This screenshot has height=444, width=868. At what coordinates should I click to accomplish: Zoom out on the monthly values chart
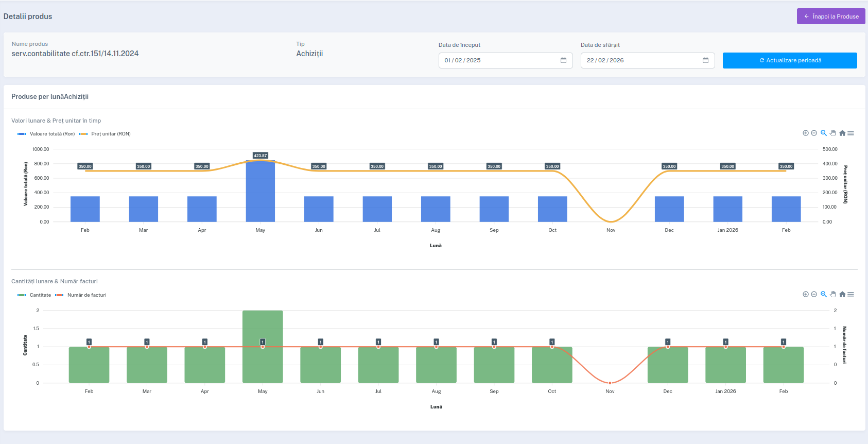click(814, 133)
